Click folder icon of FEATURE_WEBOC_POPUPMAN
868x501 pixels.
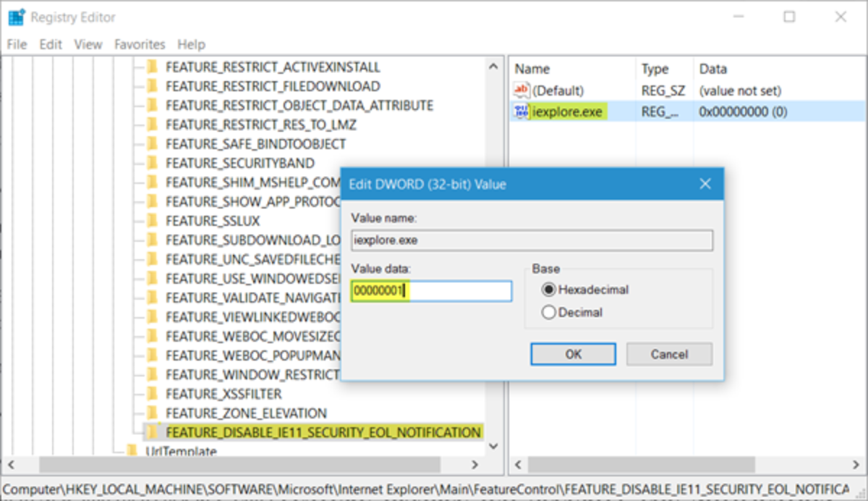tap(152, 355)
